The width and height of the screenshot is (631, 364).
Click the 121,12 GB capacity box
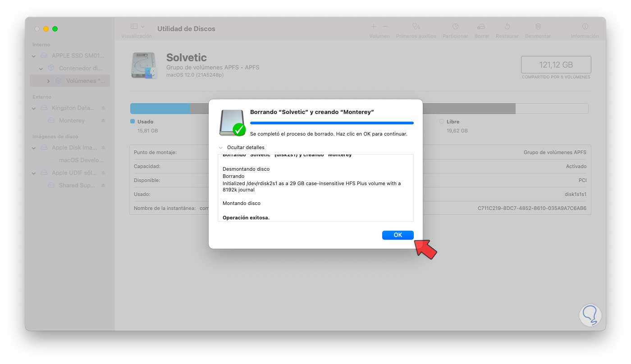(556, 65)
